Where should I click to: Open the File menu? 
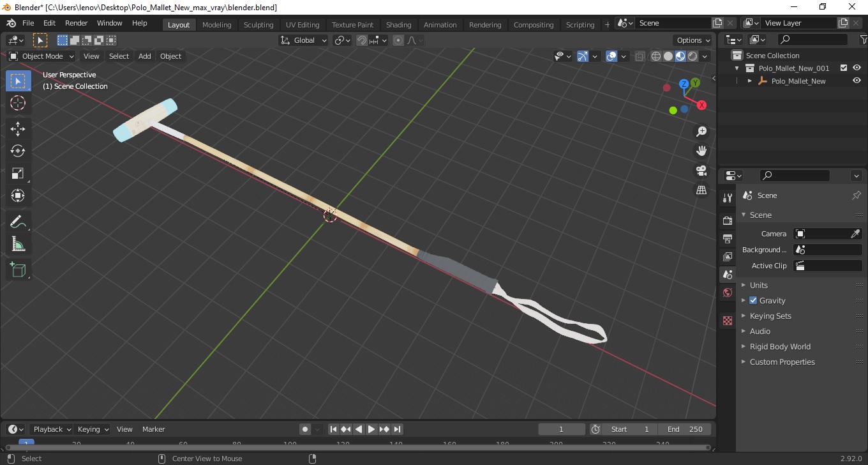click(28, 23)
